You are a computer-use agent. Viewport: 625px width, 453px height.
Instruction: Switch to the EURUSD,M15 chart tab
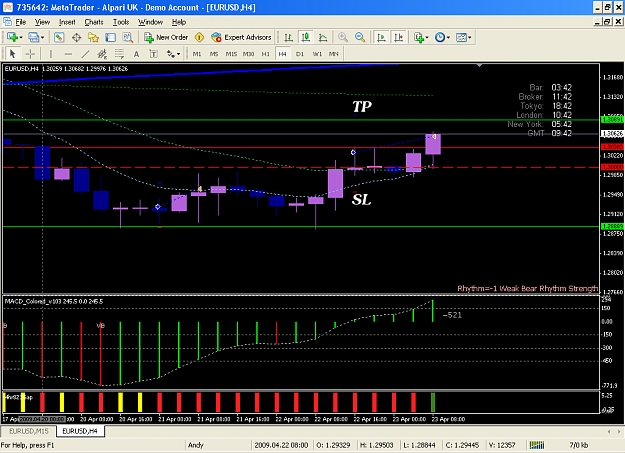28,431
